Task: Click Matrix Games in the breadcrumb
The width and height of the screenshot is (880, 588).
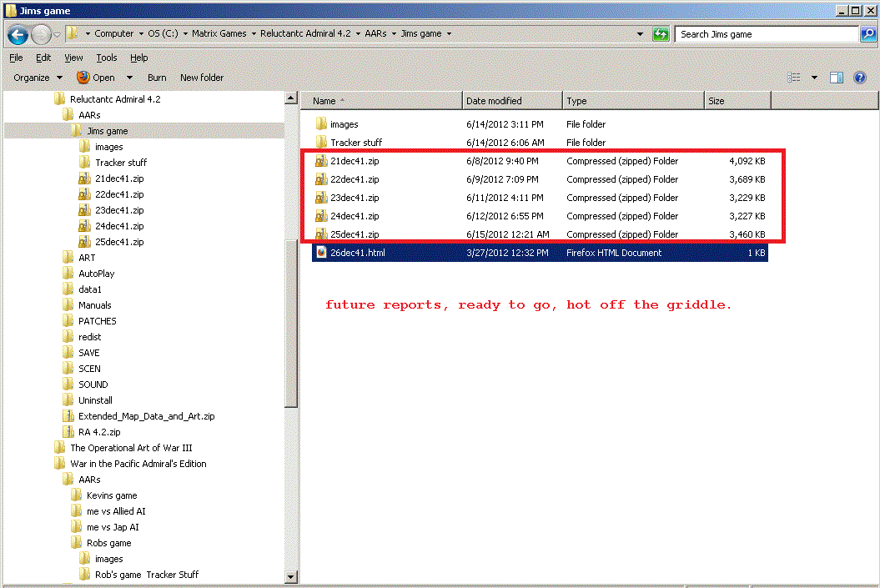Action: click(219, 33)
